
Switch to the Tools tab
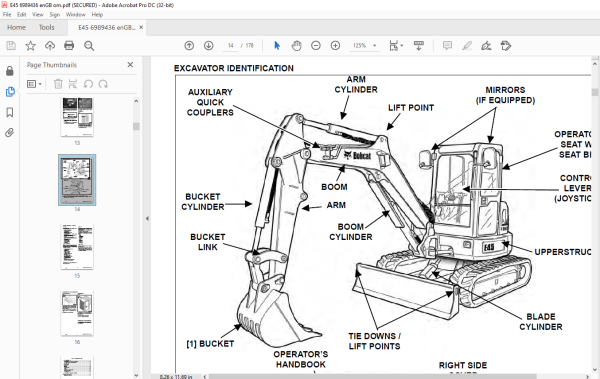click(x=47, y=28)
